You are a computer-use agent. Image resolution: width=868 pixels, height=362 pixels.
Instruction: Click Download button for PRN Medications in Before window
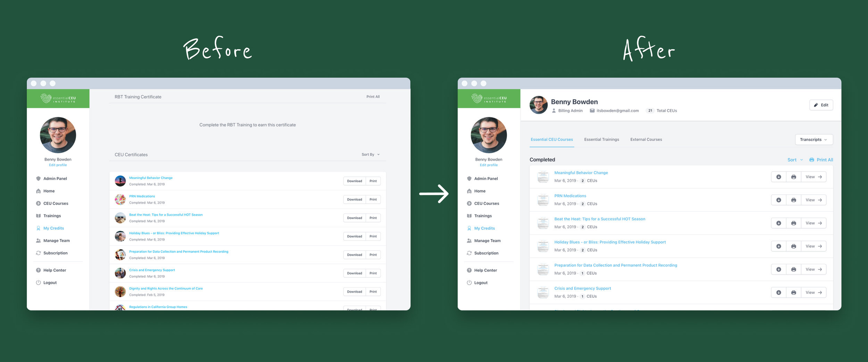click(x=354, y=200)
